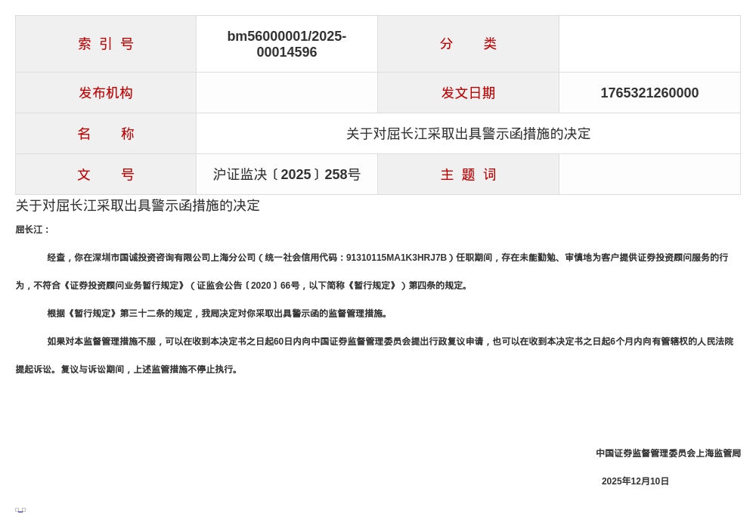Click the date 2025年12月10日

click(x=635, y=481)
